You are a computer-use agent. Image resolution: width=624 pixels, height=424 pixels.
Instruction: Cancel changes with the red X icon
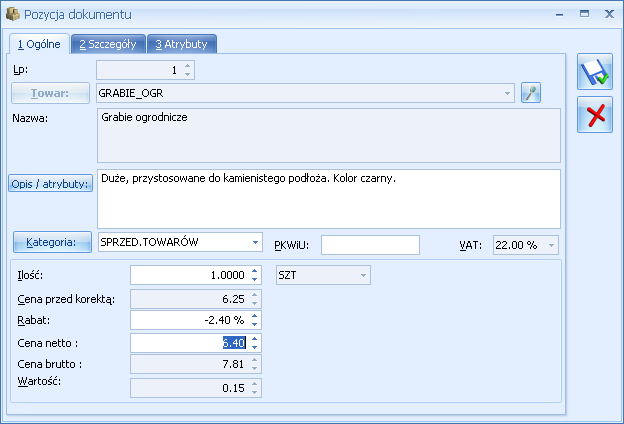(x=595, y=115)
